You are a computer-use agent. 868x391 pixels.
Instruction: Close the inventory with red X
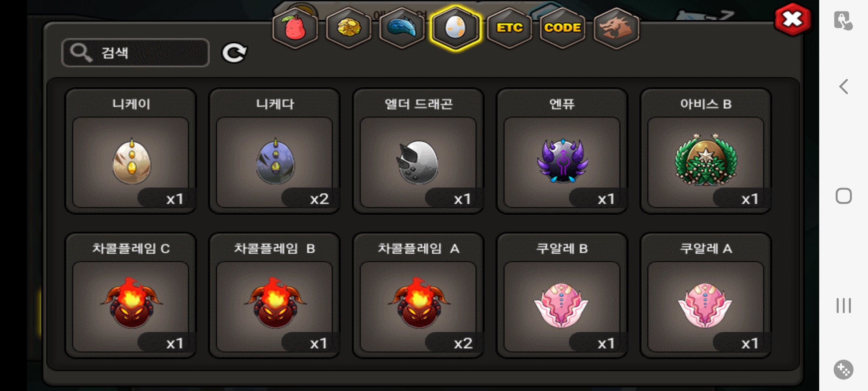click(792, 20)
